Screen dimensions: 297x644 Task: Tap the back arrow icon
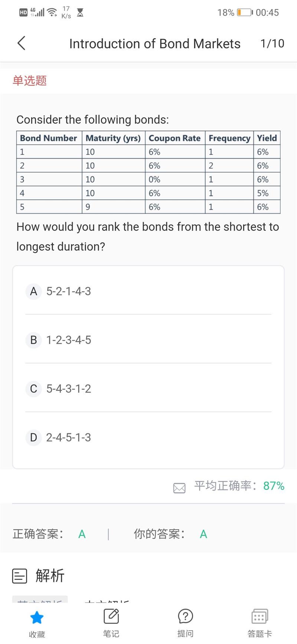(22, 43)
